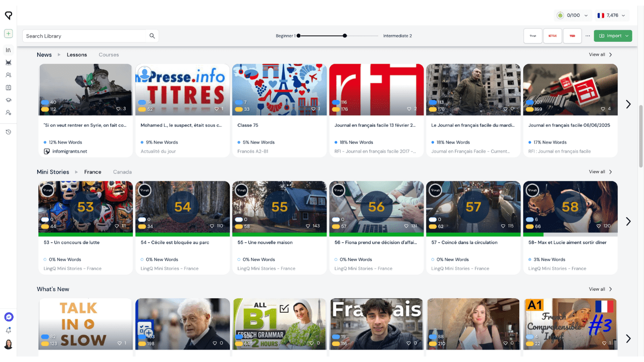Open lesson "Journal en français facile 13 février"

click(375, 125)
